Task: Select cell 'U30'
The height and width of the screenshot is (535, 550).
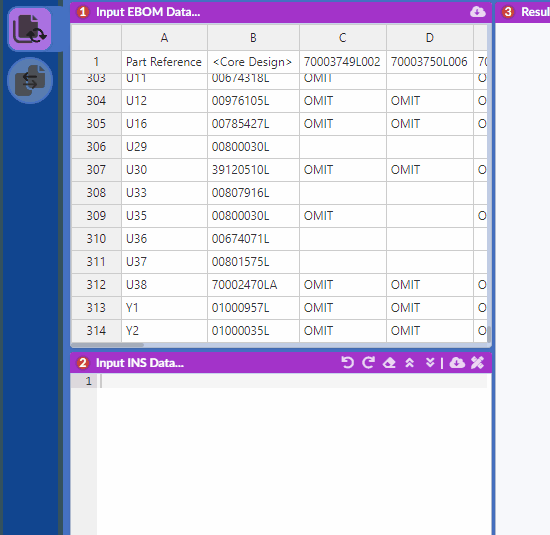Action: coord(164,170)
